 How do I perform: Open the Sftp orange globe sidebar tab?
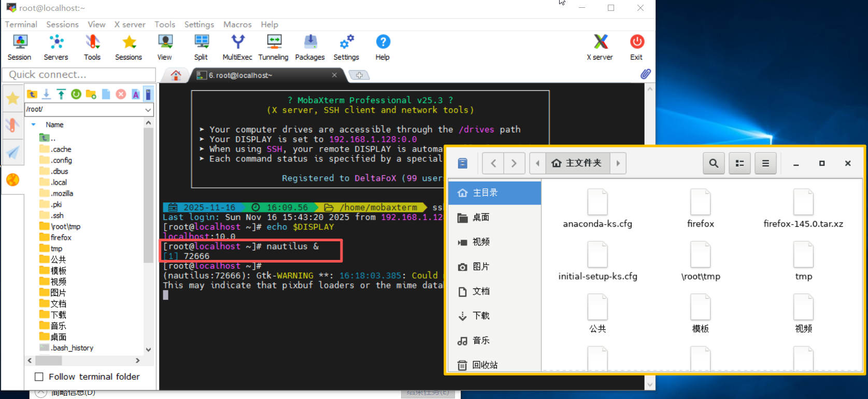pos(13,180)
